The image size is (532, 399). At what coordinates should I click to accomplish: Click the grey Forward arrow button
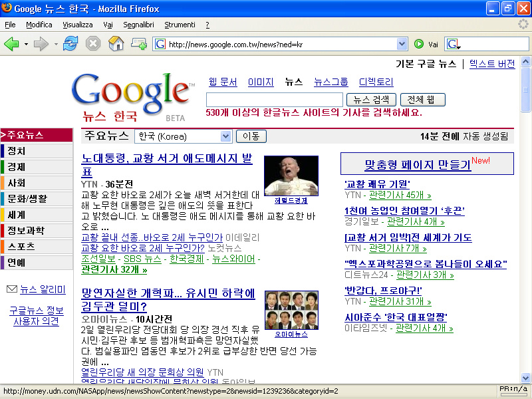point(41,44)
